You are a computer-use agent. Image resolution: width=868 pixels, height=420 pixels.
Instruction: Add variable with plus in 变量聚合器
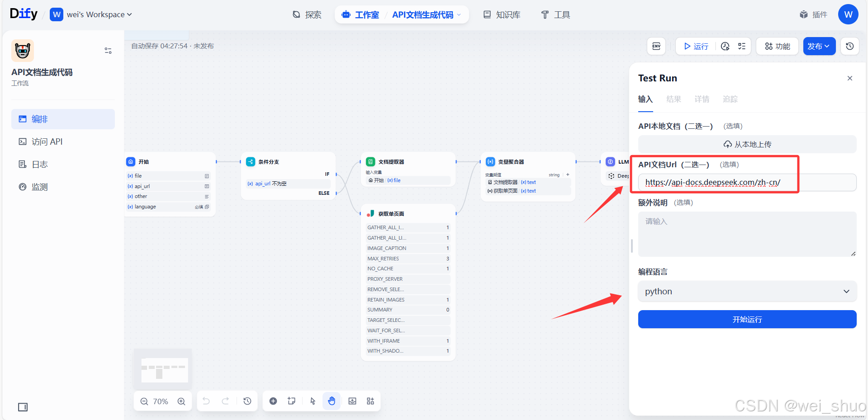click(568, 175)
